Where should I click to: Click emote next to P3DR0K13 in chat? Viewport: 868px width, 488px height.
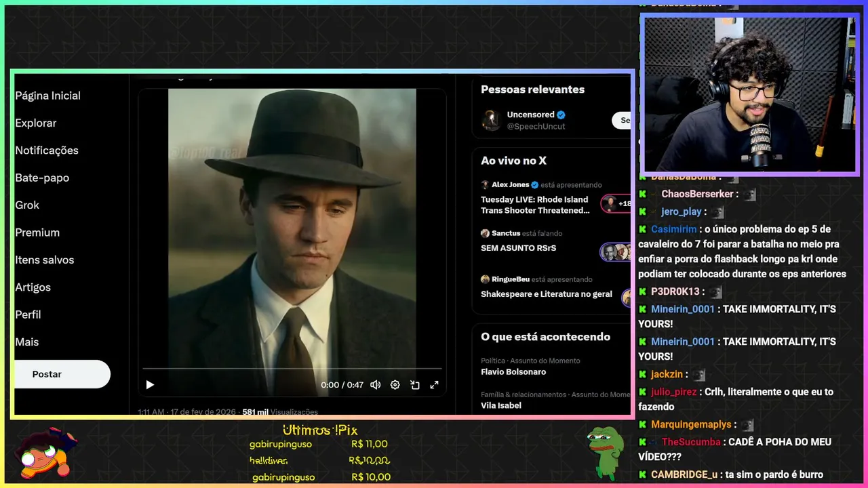point(715,292)
